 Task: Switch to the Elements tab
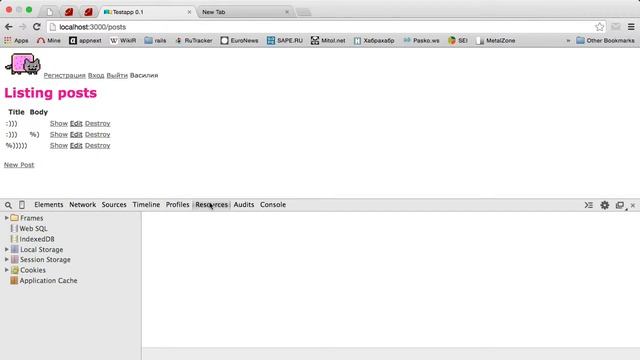(49, 204)
